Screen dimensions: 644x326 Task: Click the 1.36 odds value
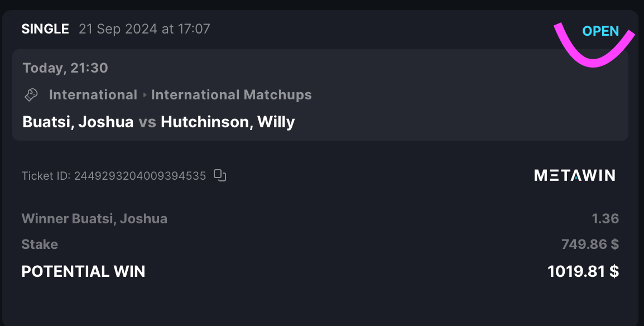coord(605,218)
